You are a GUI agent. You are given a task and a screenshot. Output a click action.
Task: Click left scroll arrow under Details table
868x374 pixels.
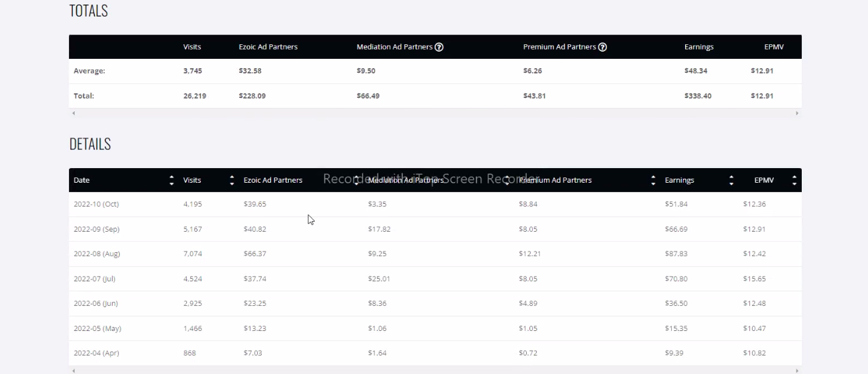point(74,371)
